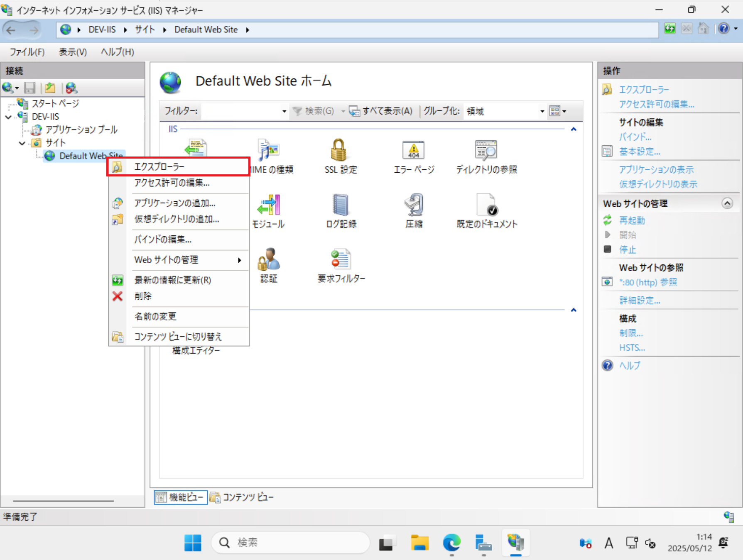Select エクスプローラー in the context menu
The width and height of the screenshot is (743, 560).
pos(179,166)
